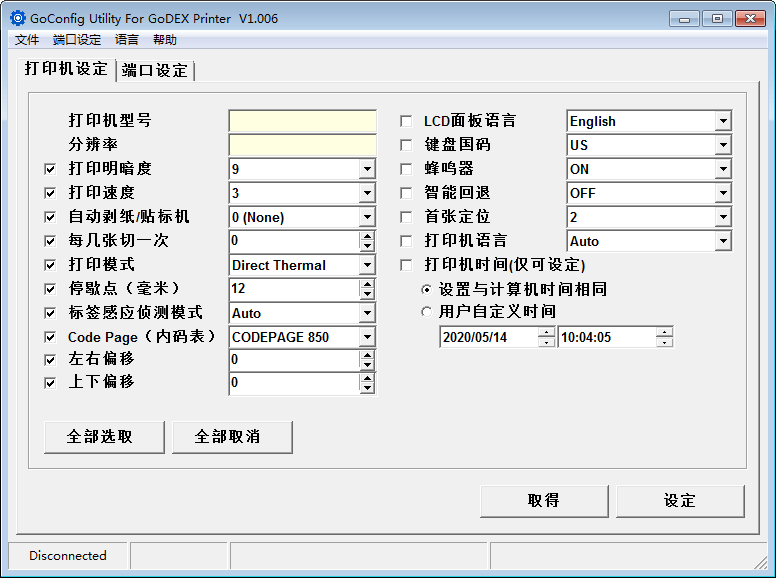The height and width of the screenshot is (578, 776).
Task: Decrease the 上下偏移 value with down arrow
Action: [367, 388]
